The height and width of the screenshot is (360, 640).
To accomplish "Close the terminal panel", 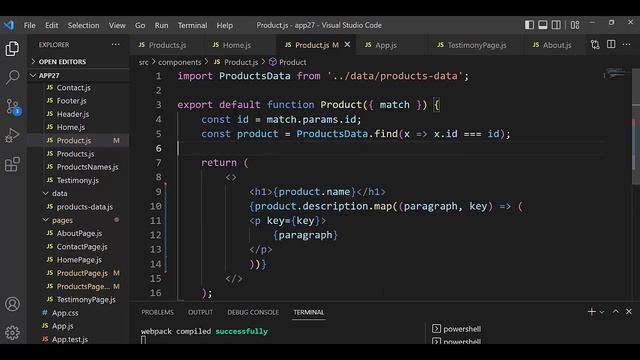I will [629, 312].
